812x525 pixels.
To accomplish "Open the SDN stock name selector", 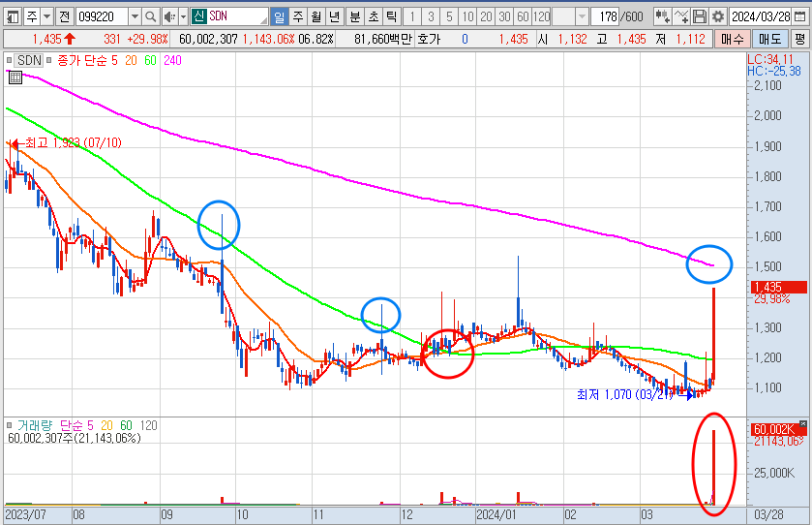I will point(238,16).
